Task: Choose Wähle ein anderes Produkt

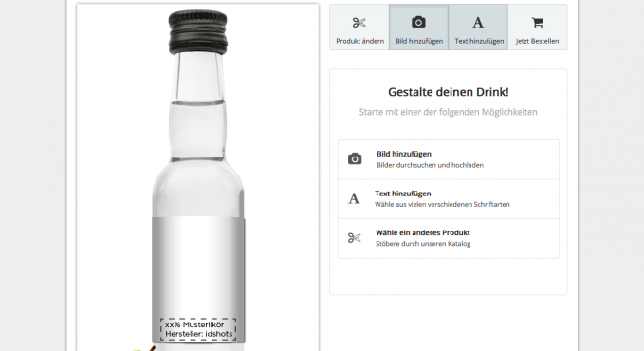Action: (x=423, y=232)
